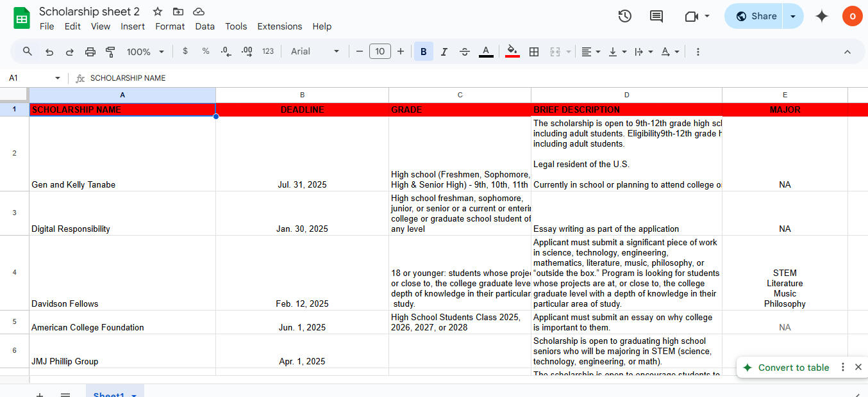Click the borders icon in toolbar
Screen dimensions: 868x397
pyautogui.click(x=533, y=52)
